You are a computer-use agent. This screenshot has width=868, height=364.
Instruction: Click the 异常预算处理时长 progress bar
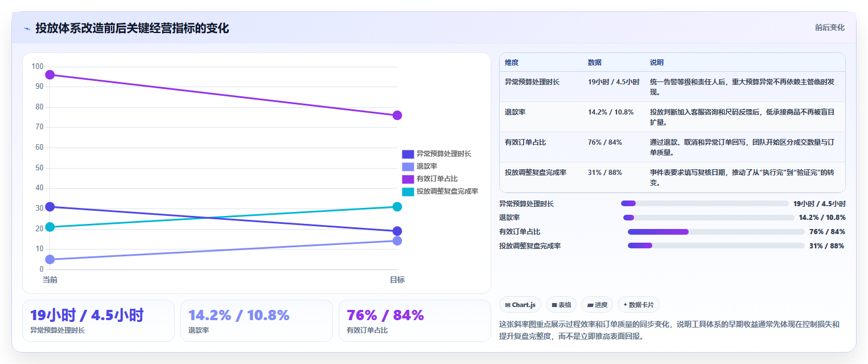tap(705, 203)
